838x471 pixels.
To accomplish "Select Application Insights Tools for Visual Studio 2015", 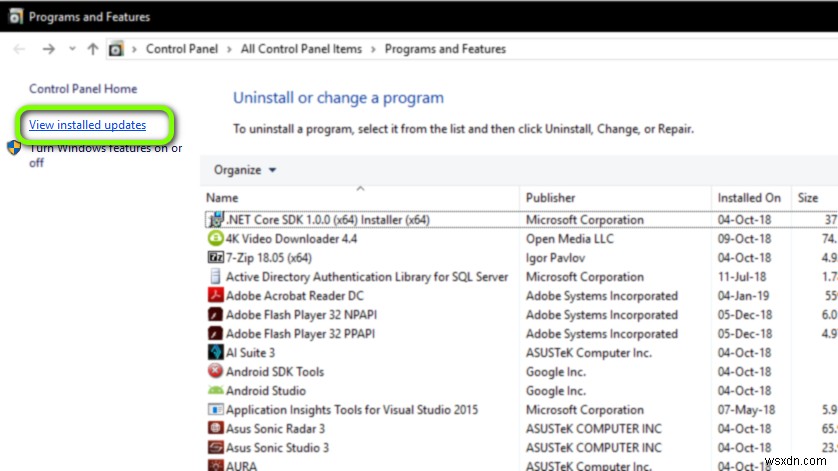I will click(352, 410).
